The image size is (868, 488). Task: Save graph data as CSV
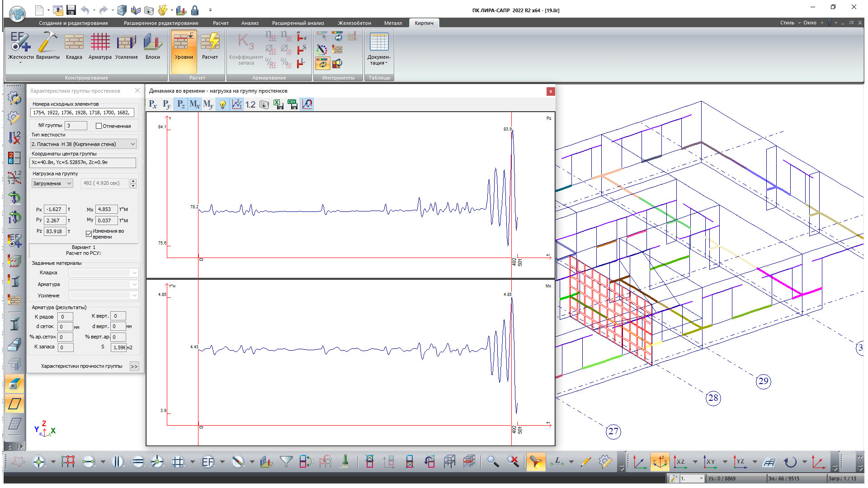292,104
